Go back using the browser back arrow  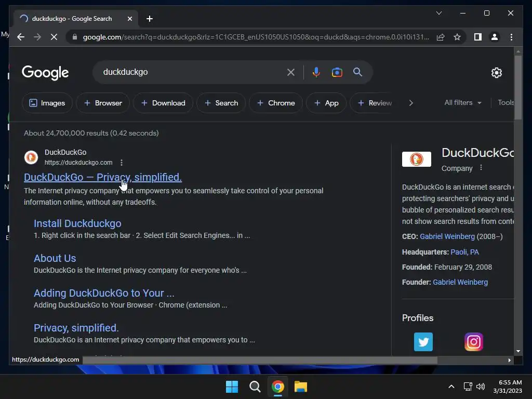(x=21, y=37)
